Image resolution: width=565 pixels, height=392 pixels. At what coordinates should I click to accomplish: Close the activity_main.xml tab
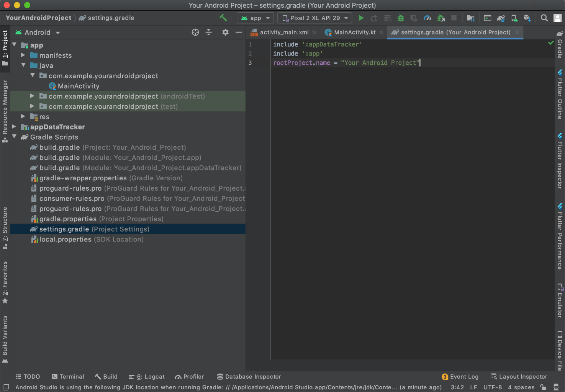314,32
